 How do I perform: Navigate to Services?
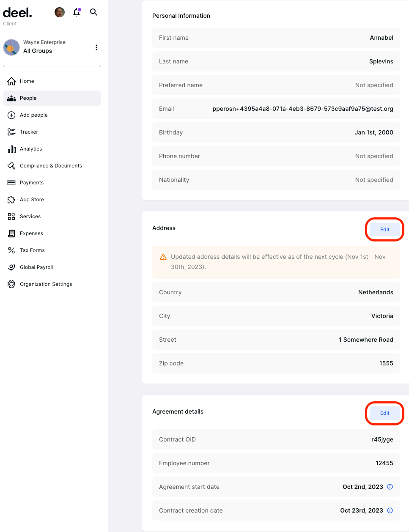30,217
